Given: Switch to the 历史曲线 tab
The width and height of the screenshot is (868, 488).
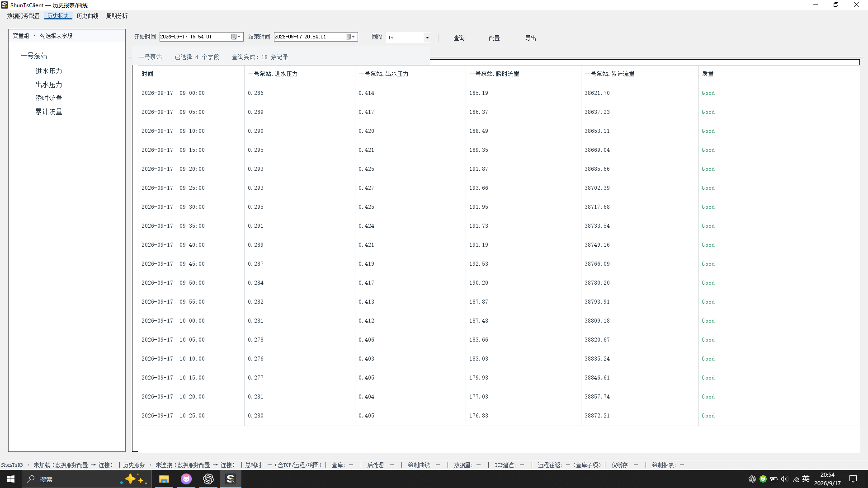Looking at the screenshot, I should [x=87, y=16].
